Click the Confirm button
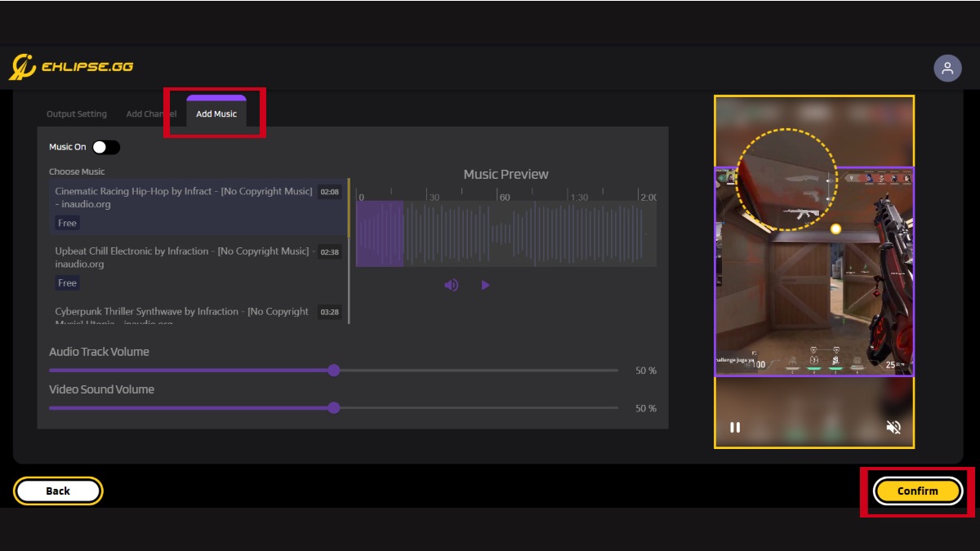This screenshot has height=551, width=980. coord(916,491)
